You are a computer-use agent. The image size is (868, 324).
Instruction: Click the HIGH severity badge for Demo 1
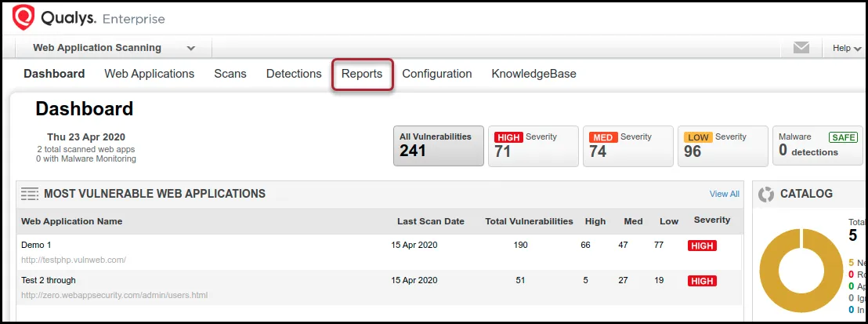coord(702,246)
